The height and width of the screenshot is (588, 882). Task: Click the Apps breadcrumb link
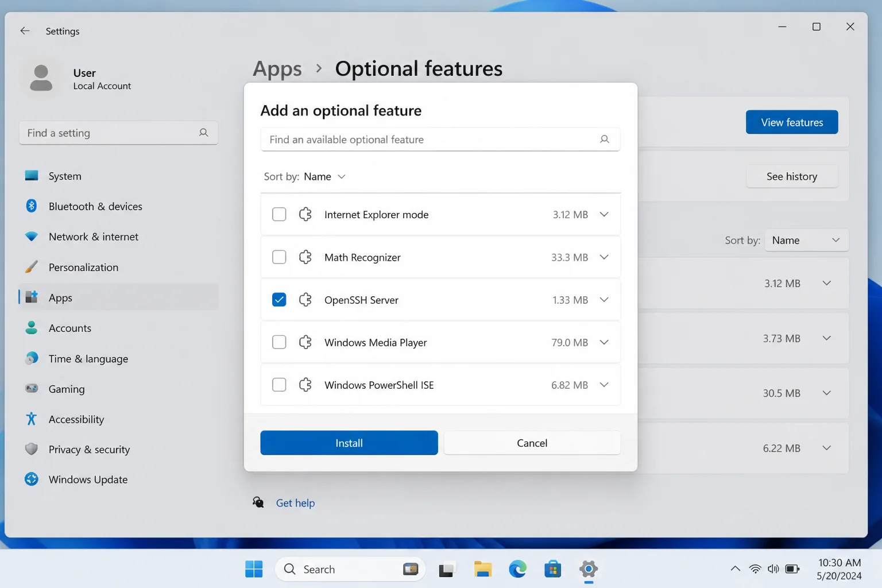click(x=277, y=69)
